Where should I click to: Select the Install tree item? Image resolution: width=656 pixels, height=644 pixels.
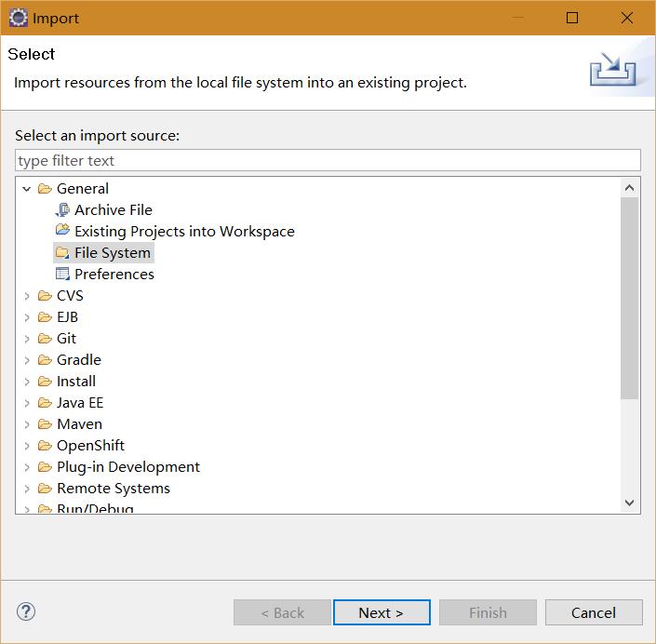[76, 382]
